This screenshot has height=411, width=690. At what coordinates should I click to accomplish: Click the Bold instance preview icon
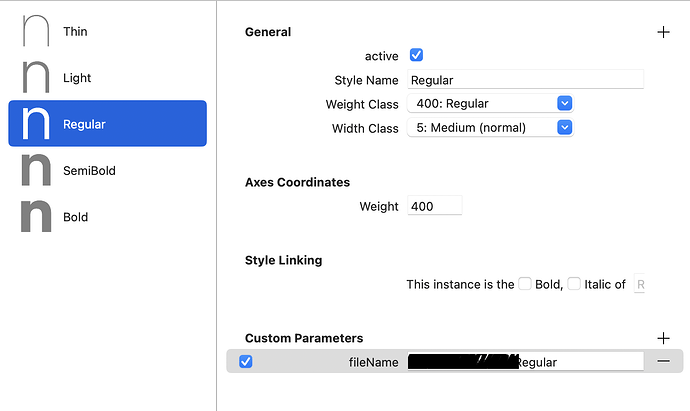pyautogui.click(x=36, y=217)
